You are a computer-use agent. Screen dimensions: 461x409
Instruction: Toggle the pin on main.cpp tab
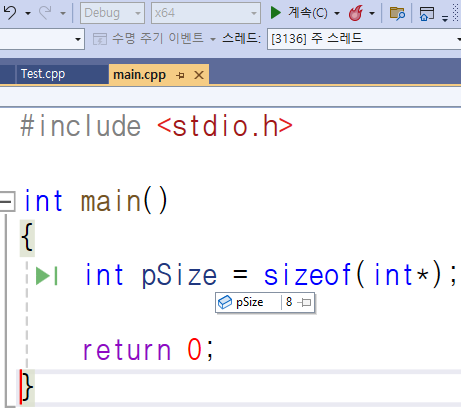[180, 75]
